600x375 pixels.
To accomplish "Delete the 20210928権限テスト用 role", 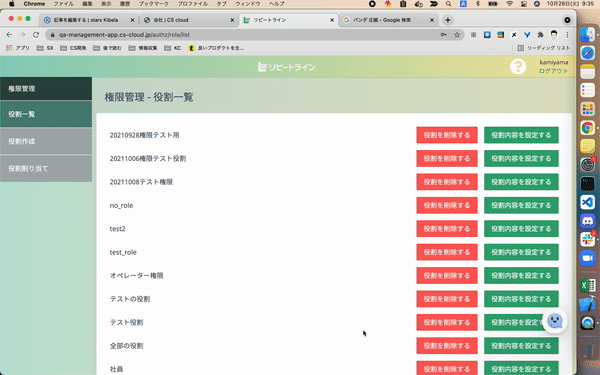I will coord(447,135).
